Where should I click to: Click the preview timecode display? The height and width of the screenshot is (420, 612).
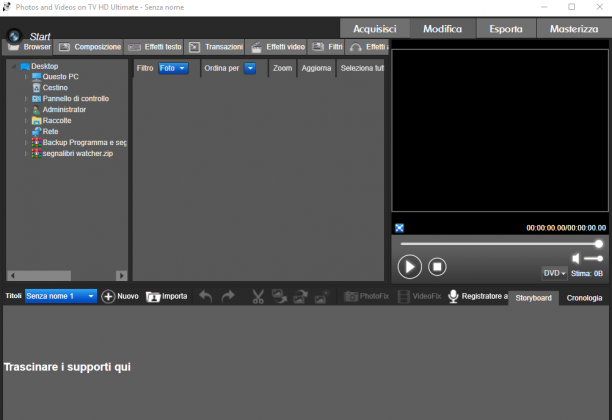566,228
